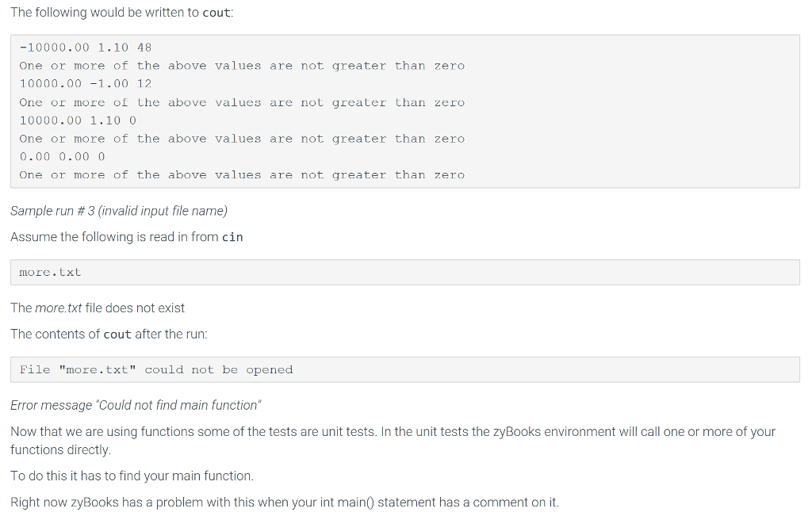
Task: Click the "Could not find main function" heading
Action: pos(135,405)
